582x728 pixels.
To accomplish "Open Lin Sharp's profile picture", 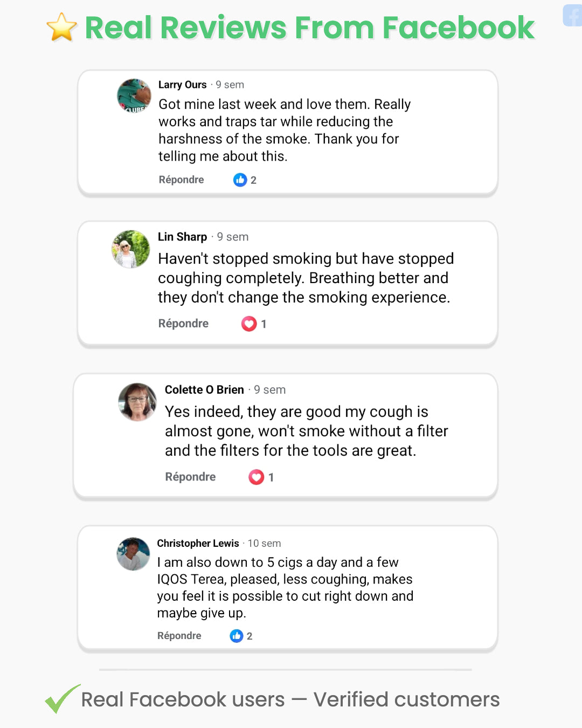I will (x=131, y=249).
